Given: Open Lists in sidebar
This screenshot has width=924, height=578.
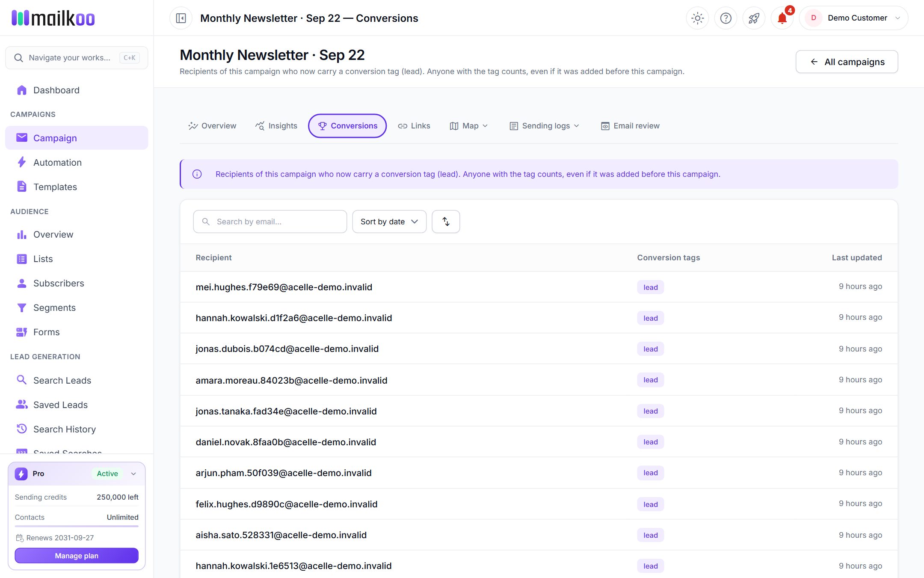Looking at the screenshot, I should coord(77,259).
